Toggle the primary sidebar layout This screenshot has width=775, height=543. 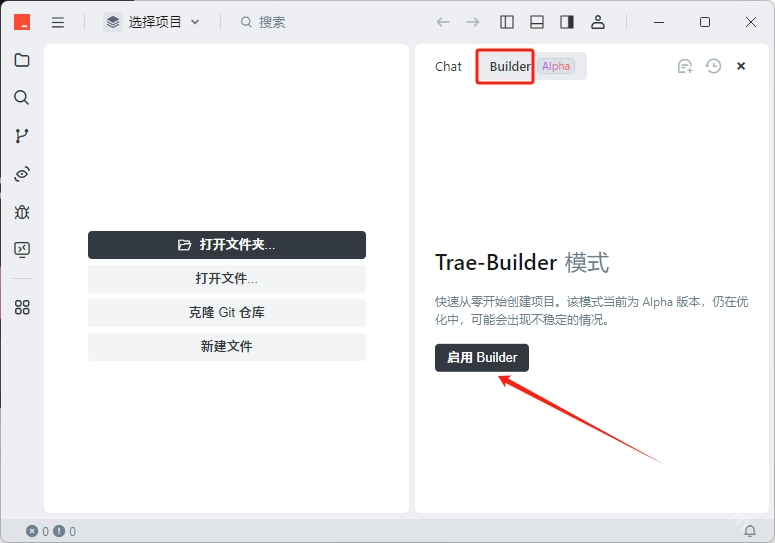507,22
